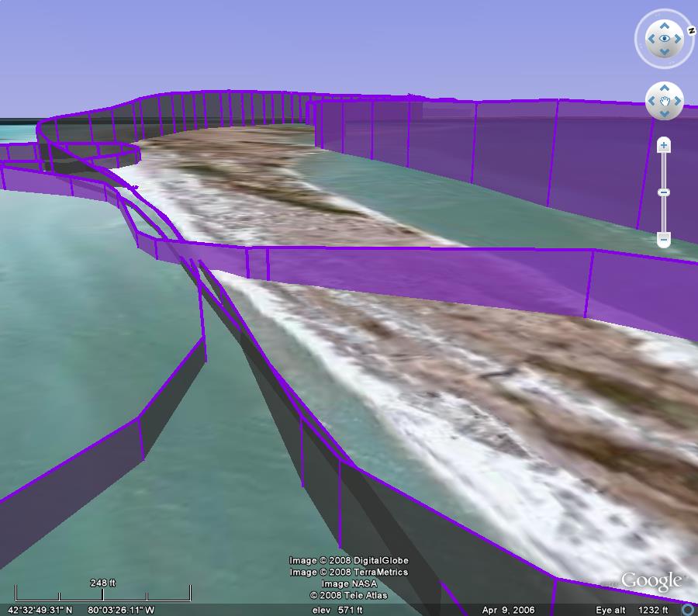Click the look right arrow on eye joystick
Viewport: 698px width, 616px height.
point(679,38)
